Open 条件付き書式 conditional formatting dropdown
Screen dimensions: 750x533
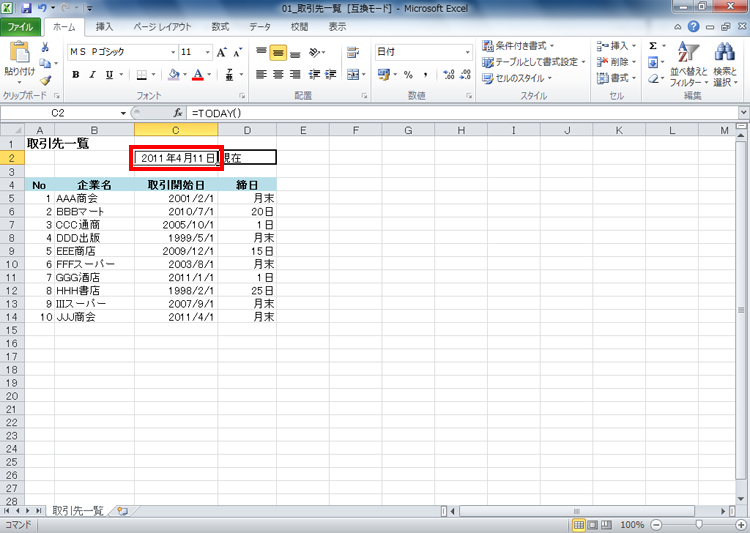point(518,46)
